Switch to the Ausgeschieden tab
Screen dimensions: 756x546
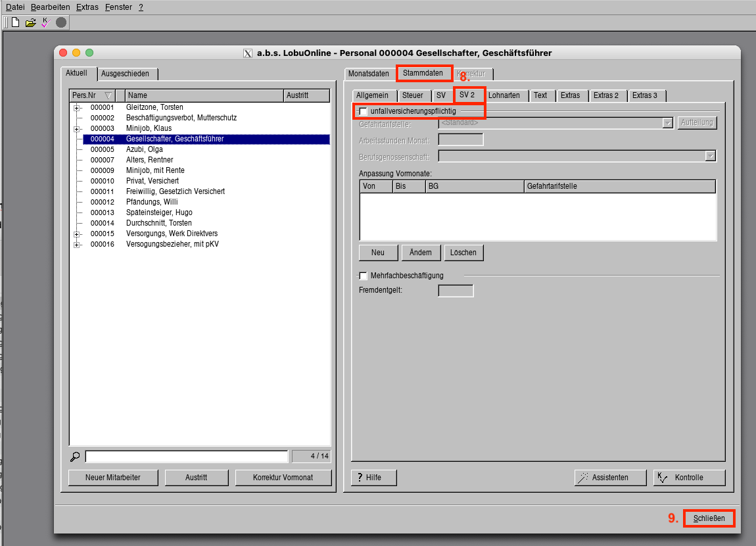[x=129, y=74]
